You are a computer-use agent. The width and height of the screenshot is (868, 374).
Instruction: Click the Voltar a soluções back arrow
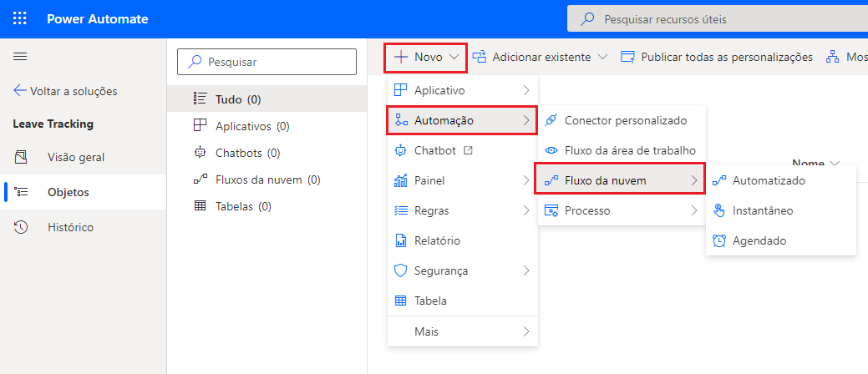tap(19, 91)
